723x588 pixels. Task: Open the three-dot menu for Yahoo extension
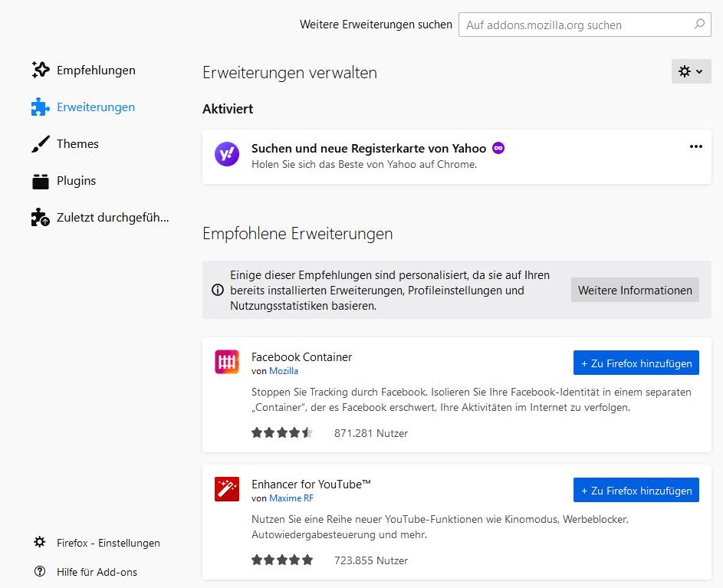pyautogui.click(x=696, y=146)
